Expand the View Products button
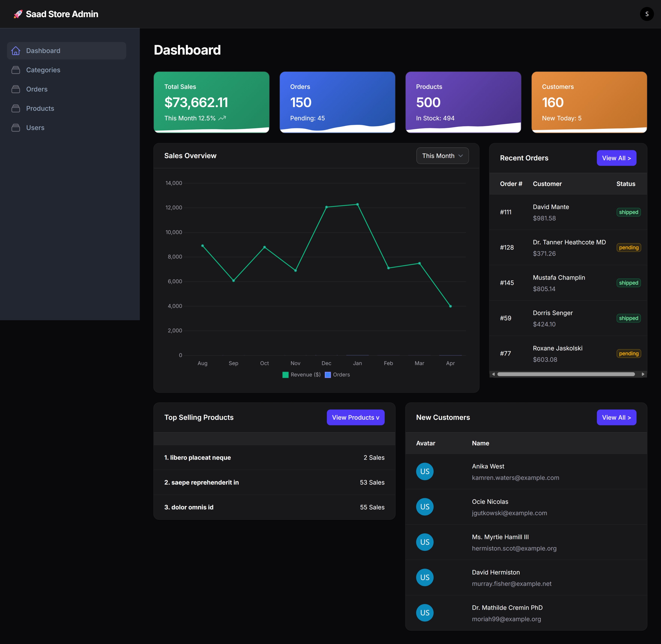This screenshot has height=644, width=661. [356, 417]
